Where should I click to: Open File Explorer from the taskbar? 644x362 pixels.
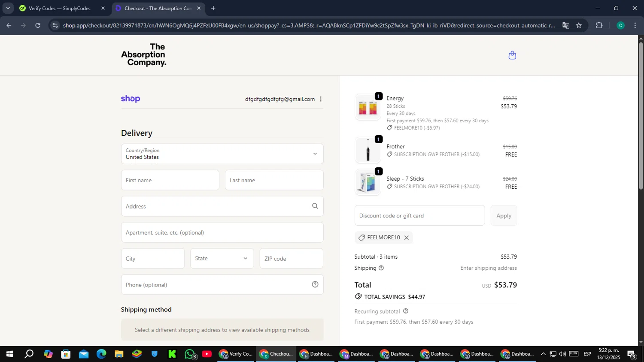click(119, 354)
